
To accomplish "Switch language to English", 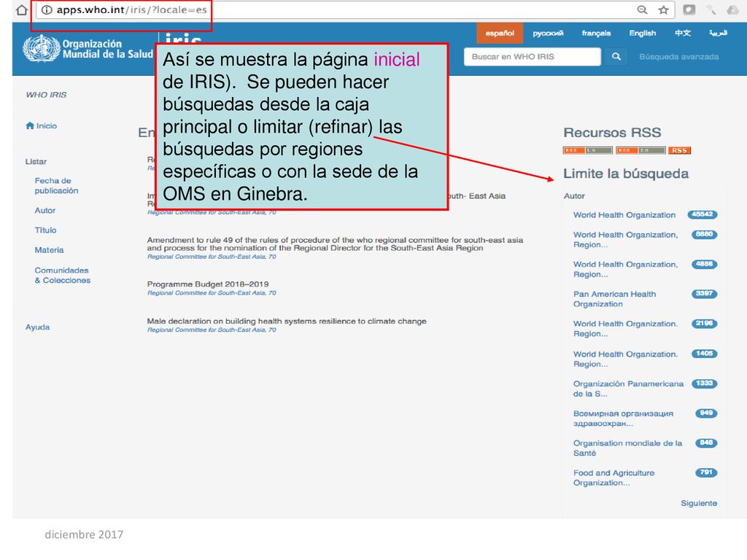I will pos(642,33).
